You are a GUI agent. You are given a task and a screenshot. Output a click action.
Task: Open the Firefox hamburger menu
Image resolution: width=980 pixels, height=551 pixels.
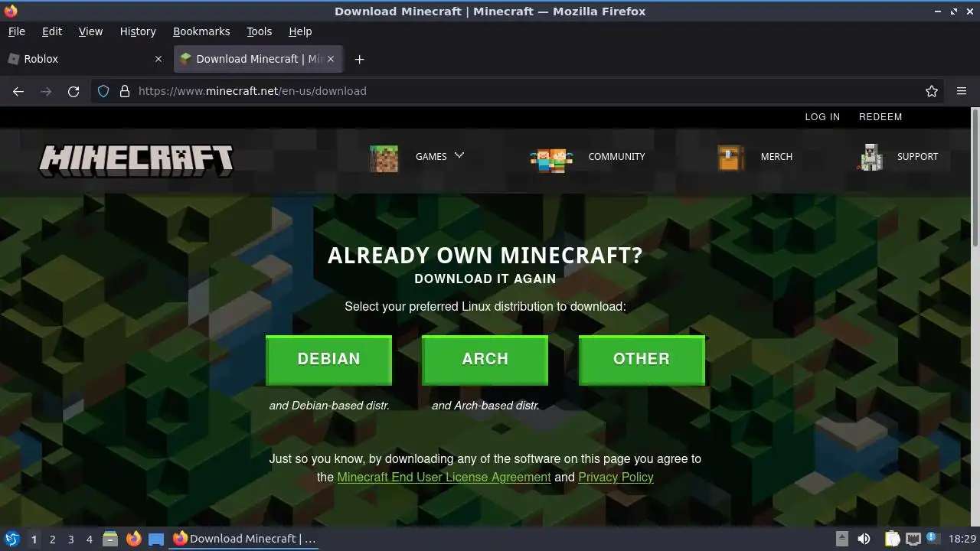[962, 91]
